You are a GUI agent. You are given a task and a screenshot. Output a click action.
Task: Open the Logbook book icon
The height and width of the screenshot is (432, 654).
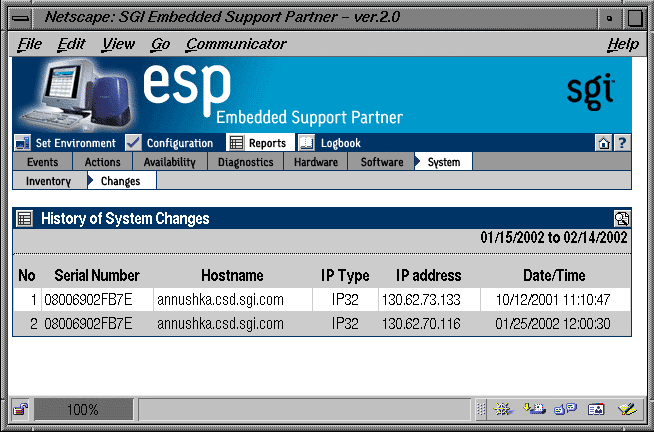point(307,143)
